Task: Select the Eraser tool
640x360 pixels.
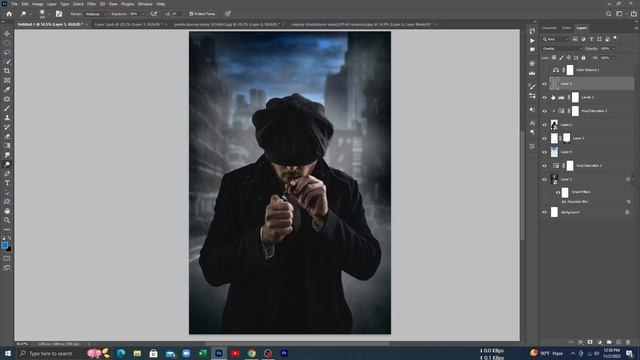Action: coord(7,136)
